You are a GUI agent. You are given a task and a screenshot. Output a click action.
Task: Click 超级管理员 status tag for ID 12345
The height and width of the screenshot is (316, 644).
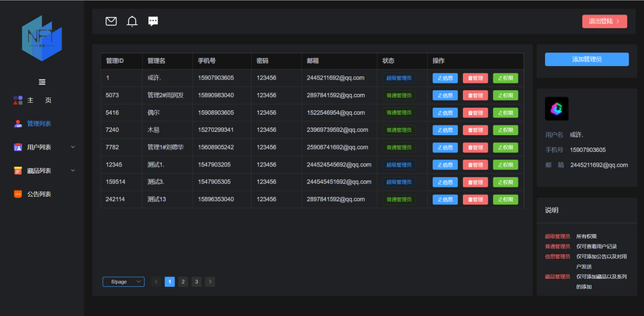point(398,165)
